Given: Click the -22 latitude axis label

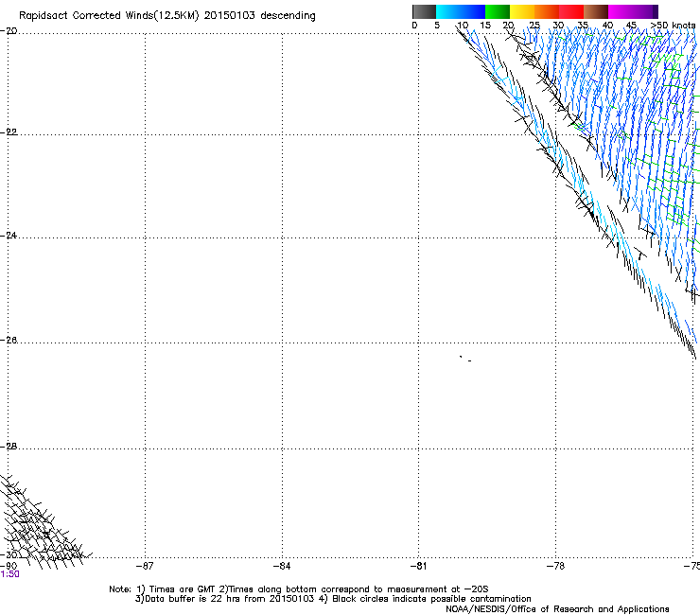Looking at the screenshot, I should pos(9,132).
